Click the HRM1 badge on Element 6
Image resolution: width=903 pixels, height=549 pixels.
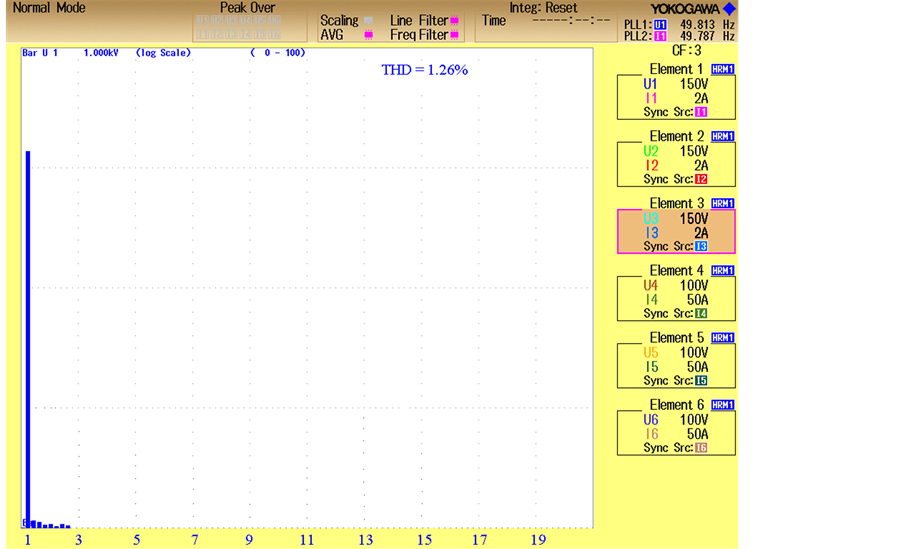[723, 405]
